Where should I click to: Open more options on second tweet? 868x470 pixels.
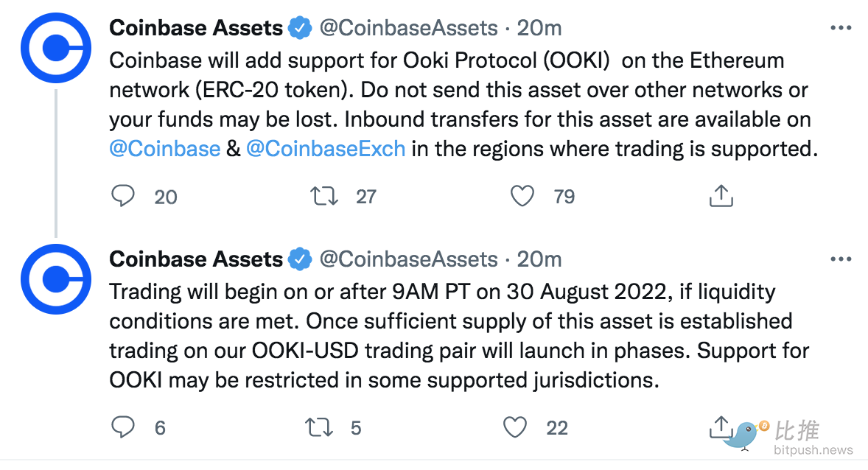(840, 259)
